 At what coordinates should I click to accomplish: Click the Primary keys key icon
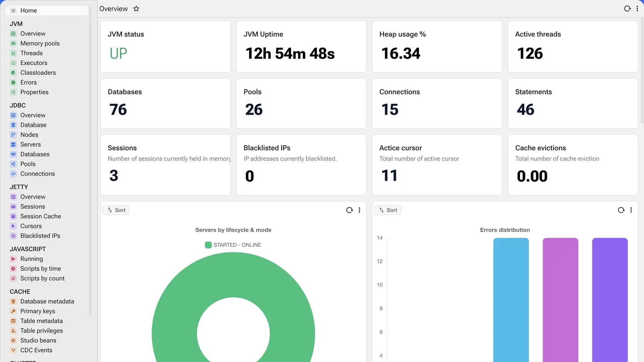pos(13,311)
